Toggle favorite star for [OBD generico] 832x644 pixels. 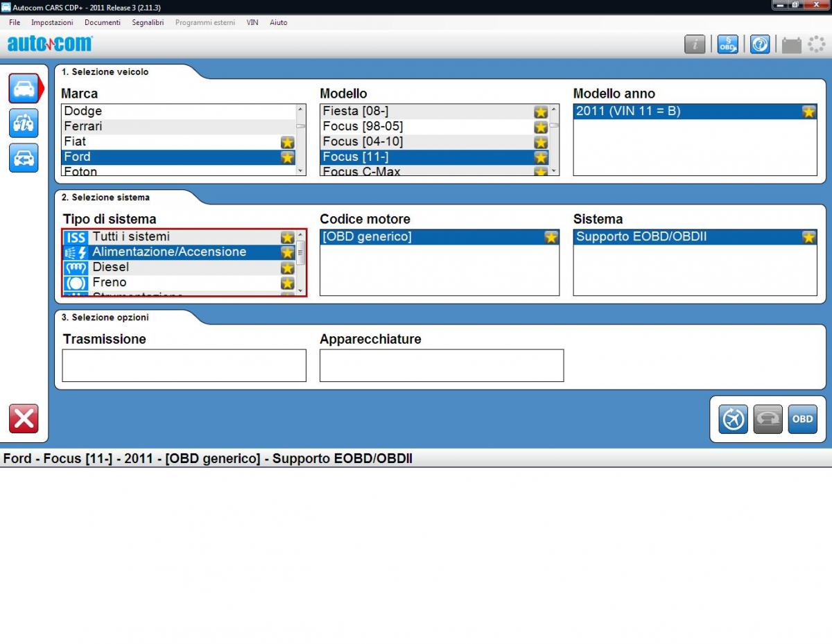click(551, 237)
